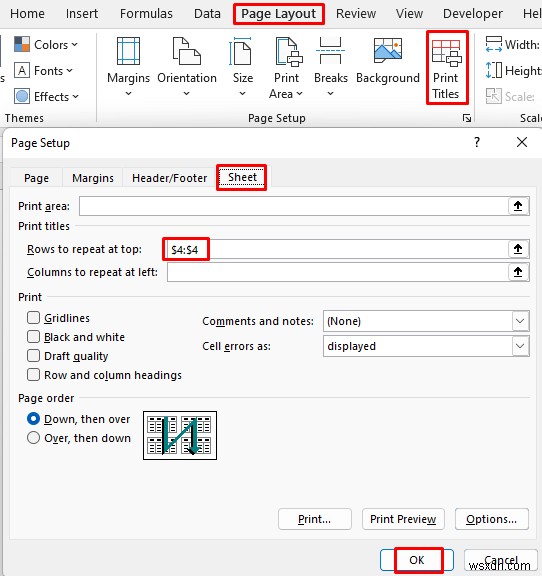This screenshot has width=542, height=576.
Task: Open the Orientation menu
Action: coord(187,67)
